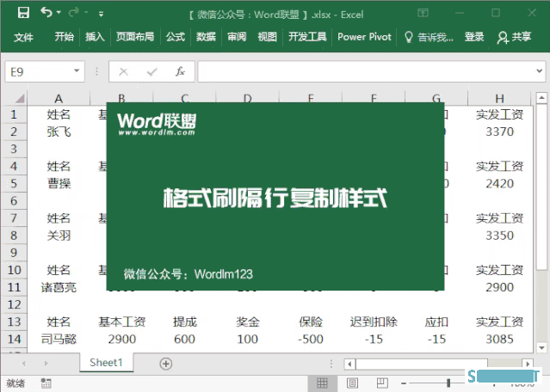Click the 迟到扣除 header in row 13
Viewport: 550px width, 392px height.
pos(374,322)
